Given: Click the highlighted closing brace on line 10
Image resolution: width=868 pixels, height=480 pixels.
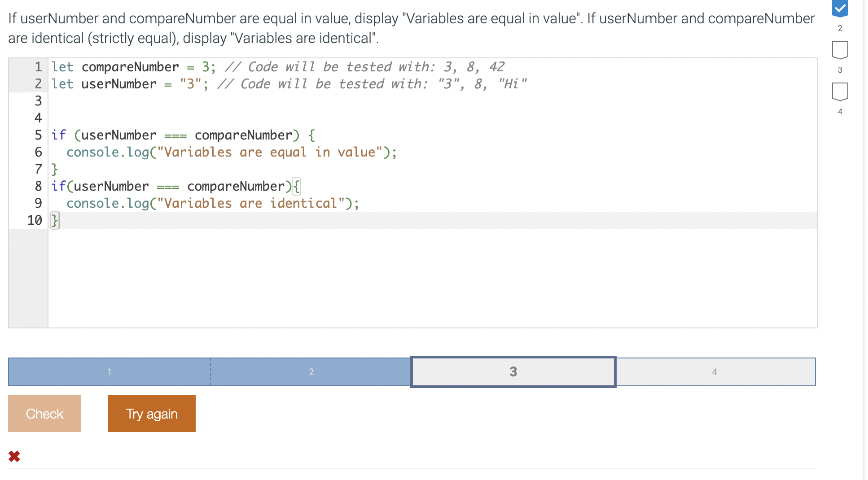Looking at the screenshot, I should click(54, 220).
